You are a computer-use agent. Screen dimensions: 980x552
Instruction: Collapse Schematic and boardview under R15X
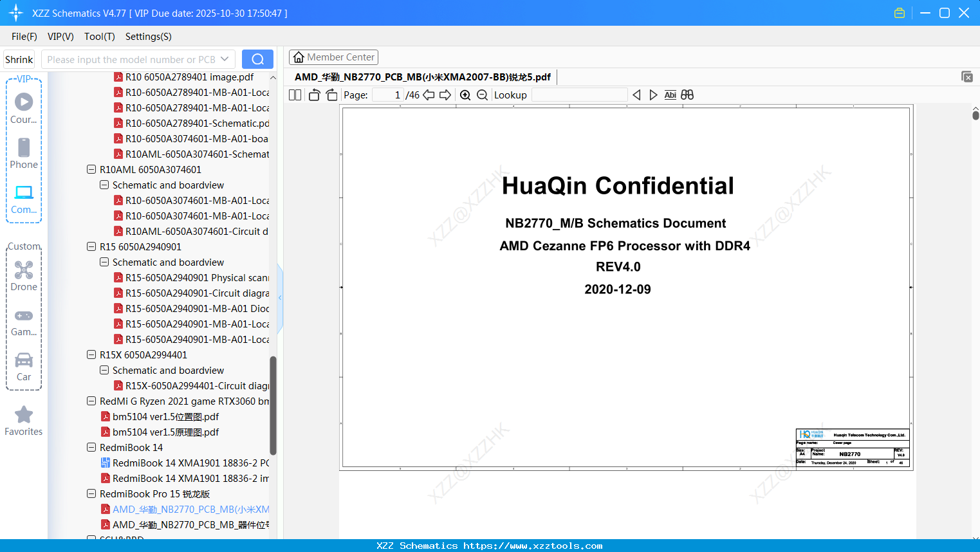coord(104,371)
